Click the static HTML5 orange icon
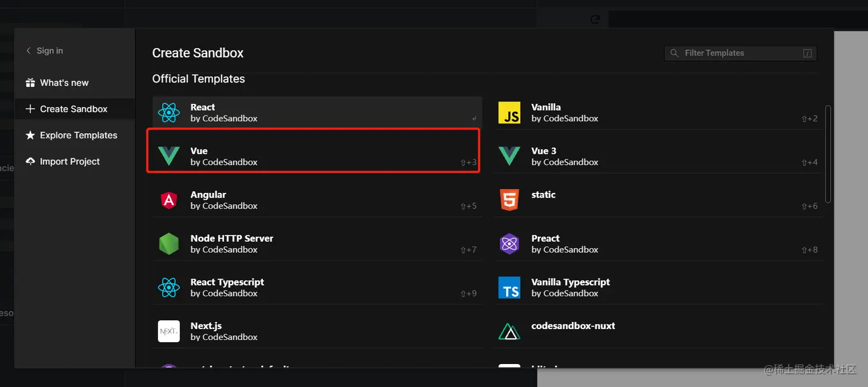The height and width of the screenshot is (387, 868). pos(509,200)
